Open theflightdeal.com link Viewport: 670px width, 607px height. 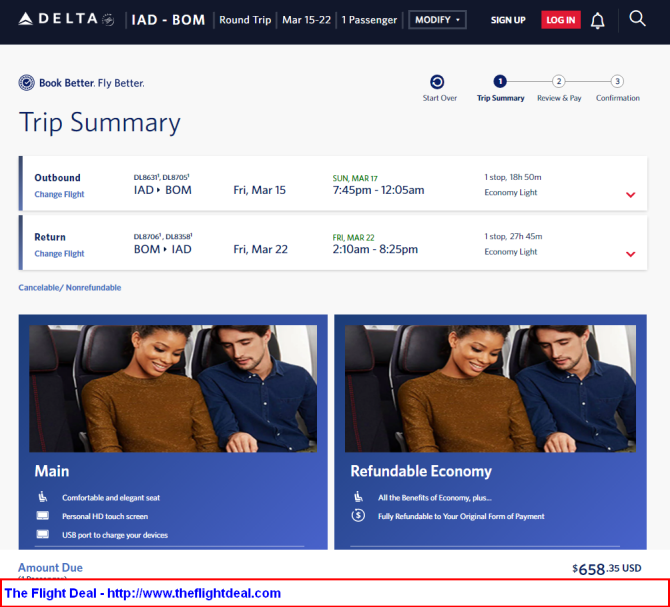pyautogui.click(x=194, y=593)
